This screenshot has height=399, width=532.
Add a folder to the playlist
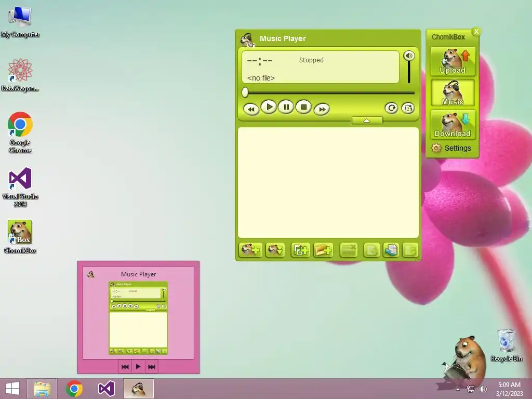tap(323, 250)
